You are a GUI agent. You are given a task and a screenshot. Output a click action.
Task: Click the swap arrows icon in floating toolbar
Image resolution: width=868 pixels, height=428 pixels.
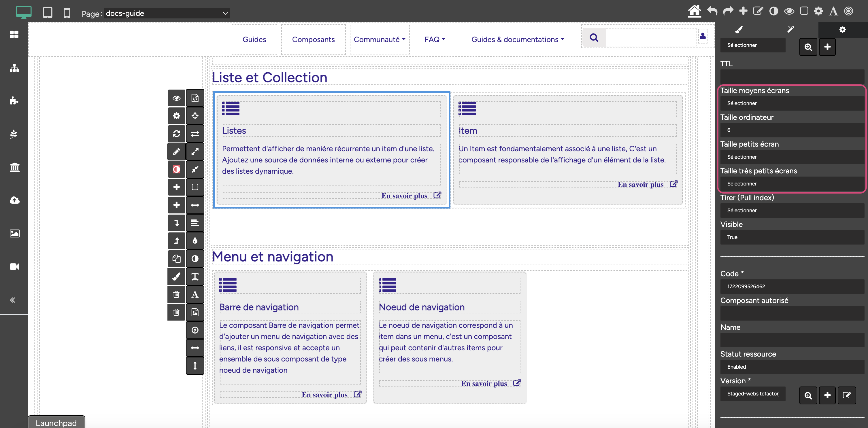(x=195, y=134)
